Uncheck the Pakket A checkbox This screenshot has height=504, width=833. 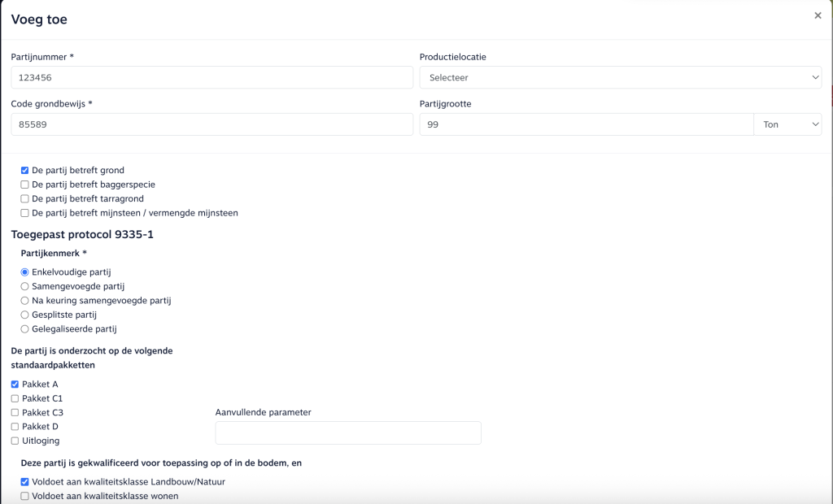[x=15, y=385]
